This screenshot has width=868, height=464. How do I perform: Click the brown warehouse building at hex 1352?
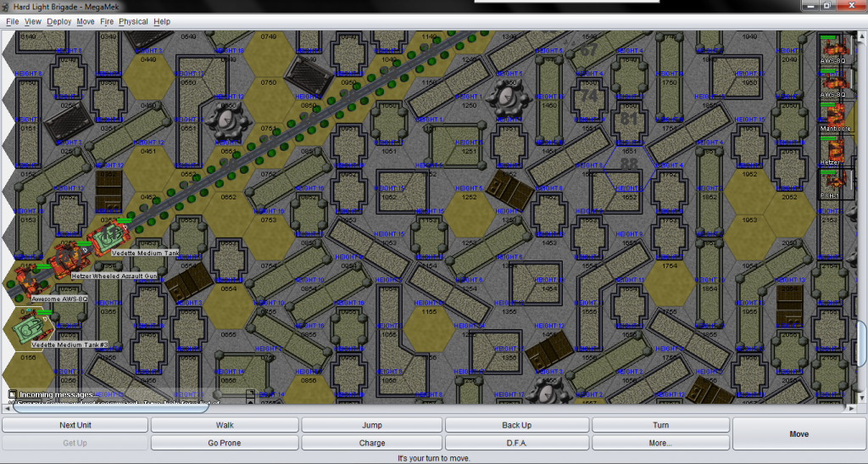pyautogui.click(x=510, y=189)
